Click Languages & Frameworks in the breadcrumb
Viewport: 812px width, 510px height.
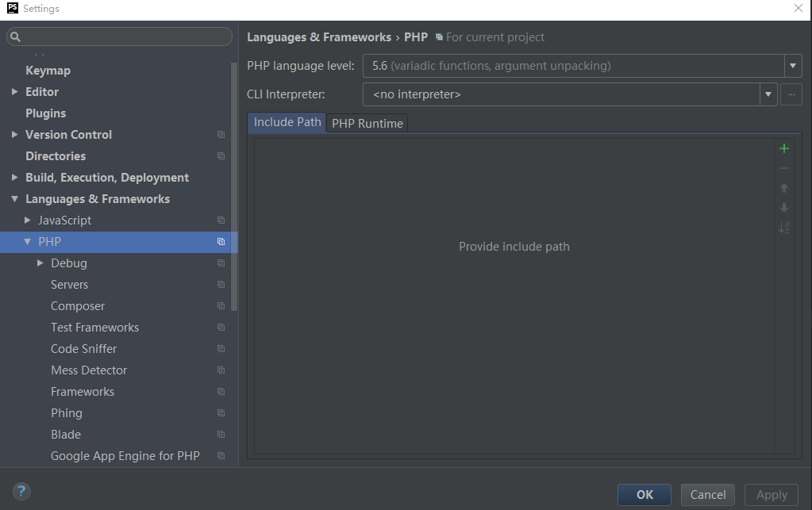tap(319, 37)
